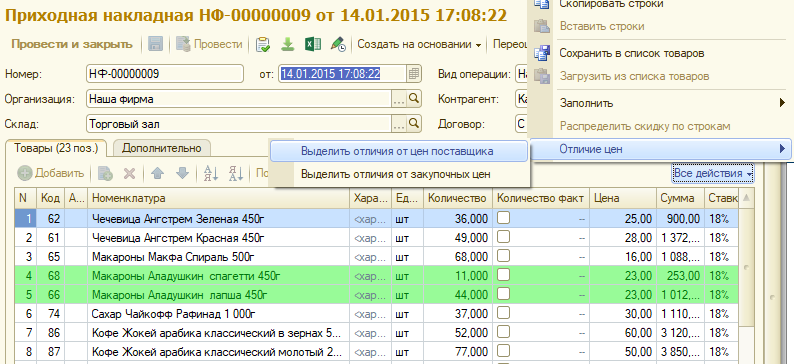The height and width of the screenshot is (364, 794).
Task: Click the Провести и закрыть button
Action: [72, 44]
